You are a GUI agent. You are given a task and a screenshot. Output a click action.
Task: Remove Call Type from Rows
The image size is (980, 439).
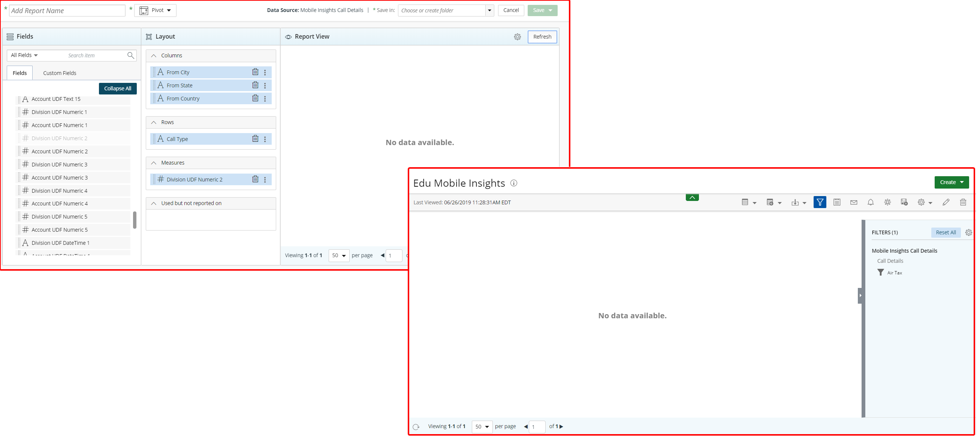pyautogui.click(x=255, y=139)
